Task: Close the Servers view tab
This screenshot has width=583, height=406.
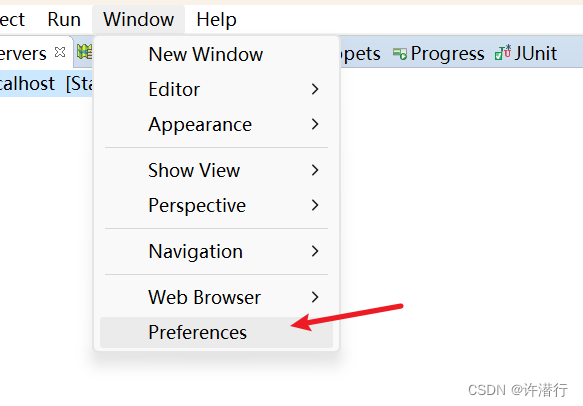Action: 60,52
